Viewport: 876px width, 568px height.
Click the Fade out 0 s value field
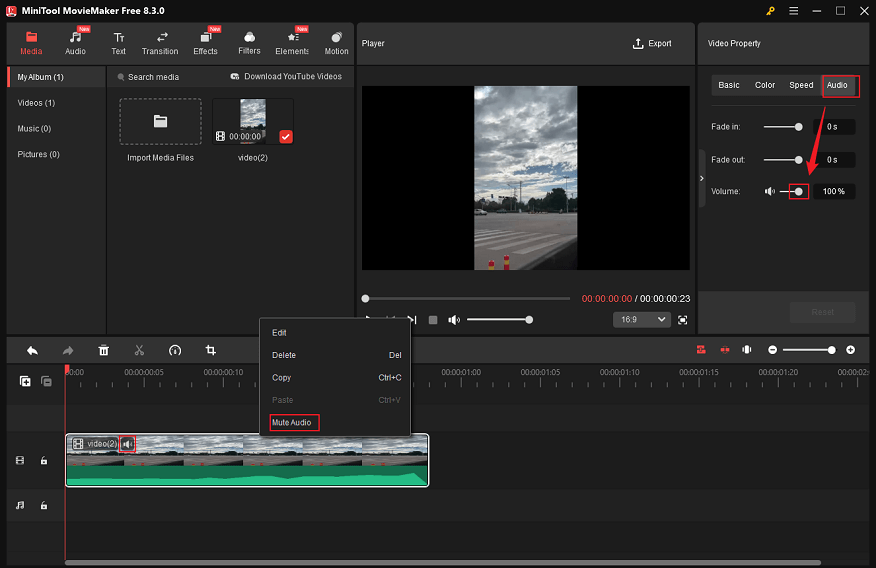tap(833, 160)
